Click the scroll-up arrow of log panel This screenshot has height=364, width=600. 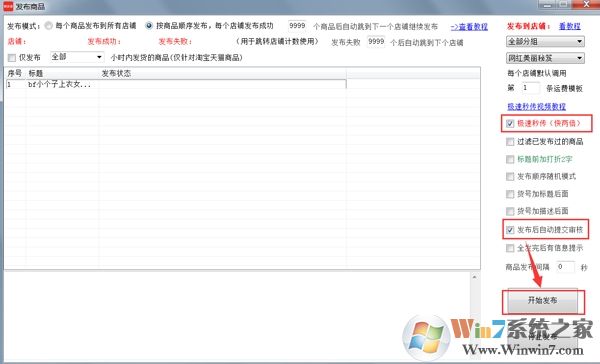[474, 277]
